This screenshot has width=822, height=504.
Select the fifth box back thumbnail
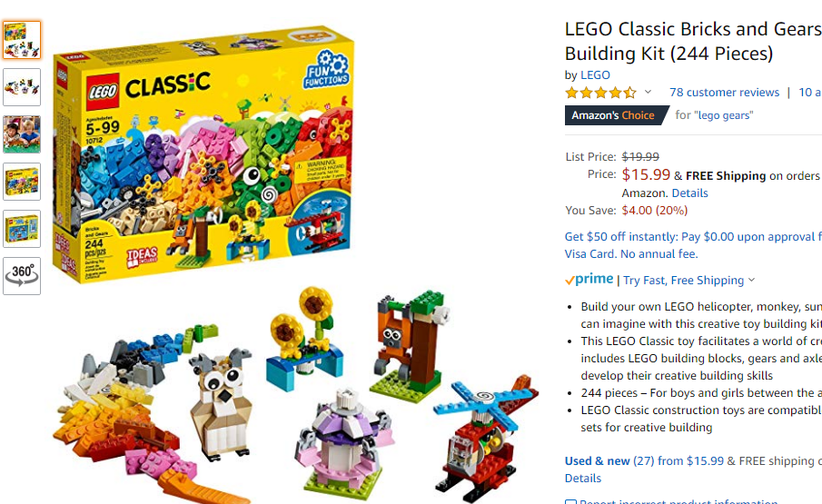(x=22, y=229)
